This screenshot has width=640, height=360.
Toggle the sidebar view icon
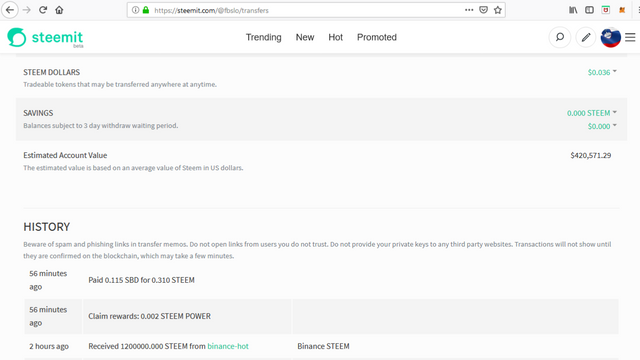589,10
